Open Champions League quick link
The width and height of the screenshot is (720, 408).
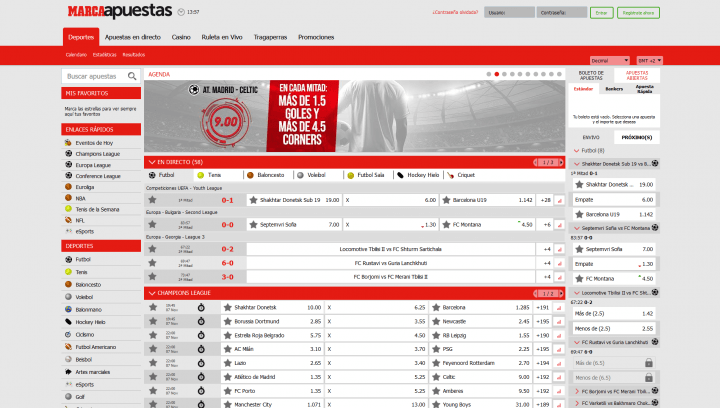tap(97, 154)
